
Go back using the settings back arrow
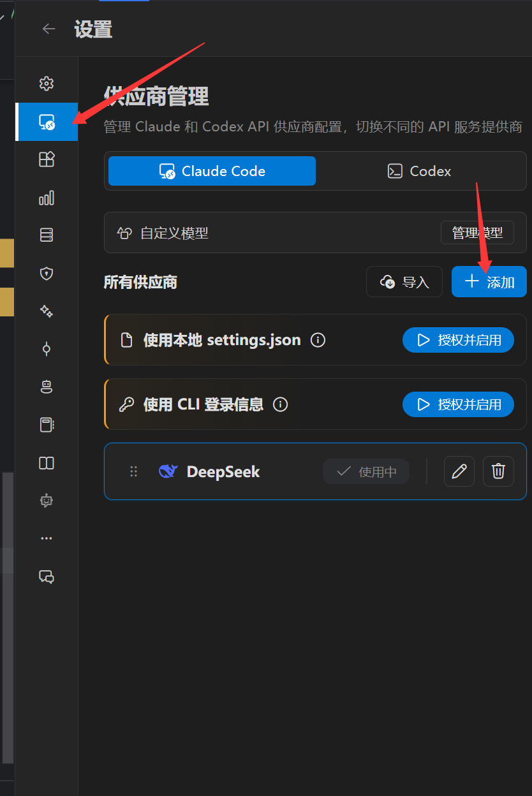pyautogui.click(x=48, y=29)
